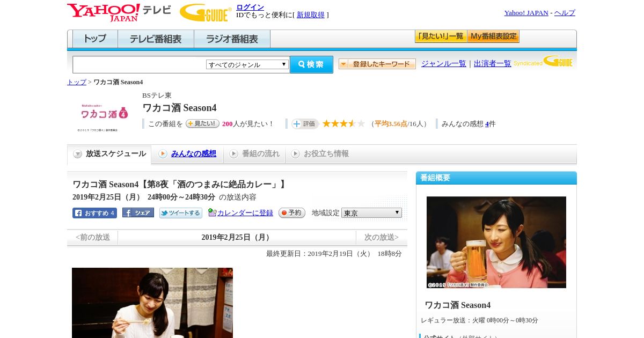Open the 「見たい!」一覧 button
Screen dimensions: 644x338
point(441,36)
